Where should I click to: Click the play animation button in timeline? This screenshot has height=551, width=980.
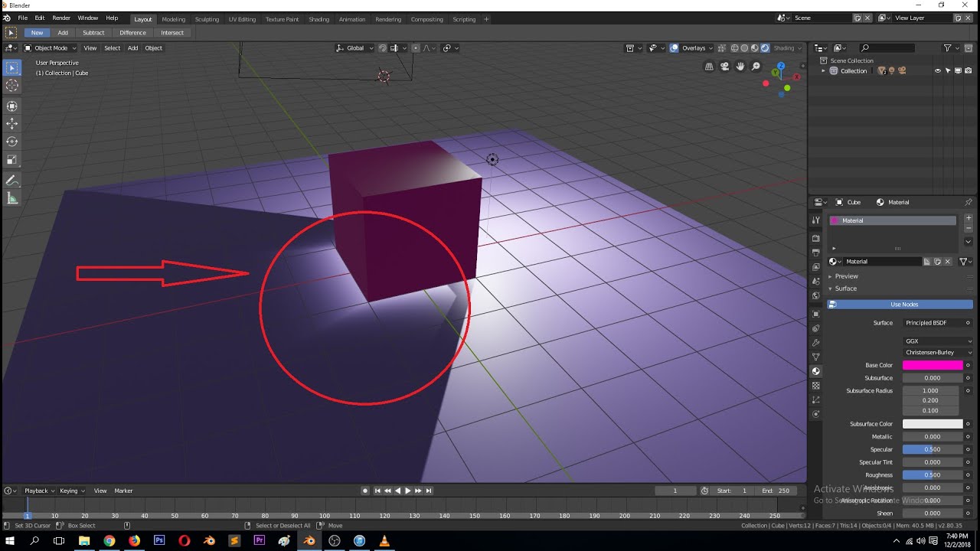pyautogui.click(x=407, y=491)
